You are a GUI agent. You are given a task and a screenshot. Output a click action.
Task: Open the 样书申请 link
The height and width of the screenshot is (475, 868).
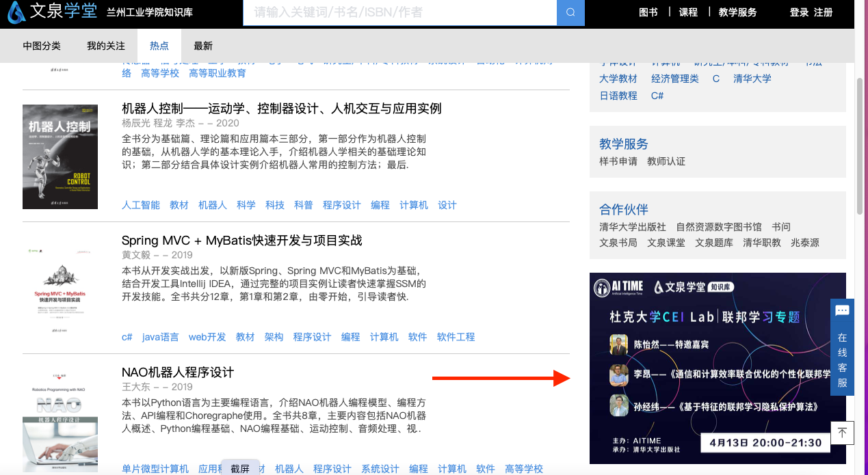(x=618, y=161)
